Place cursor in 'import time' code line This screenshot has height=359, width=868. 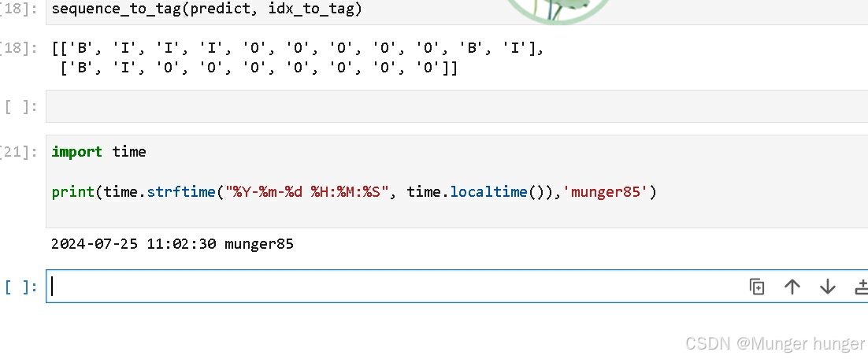98,152
